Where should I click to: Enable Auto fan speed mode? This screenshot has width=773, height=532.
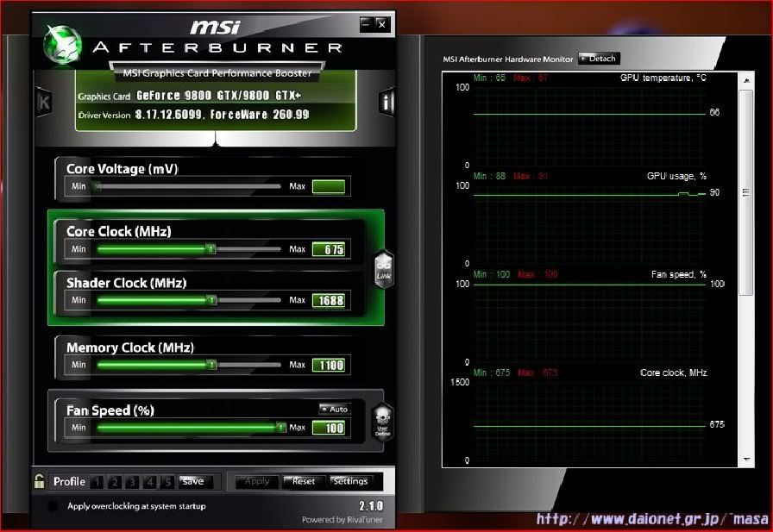pos(334,409)
